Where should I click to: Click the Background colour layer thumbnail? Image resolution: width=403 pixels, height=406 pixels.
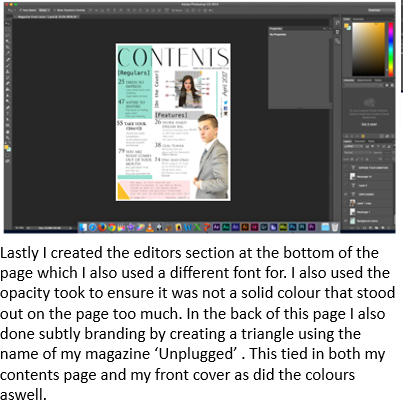(352, 221)
